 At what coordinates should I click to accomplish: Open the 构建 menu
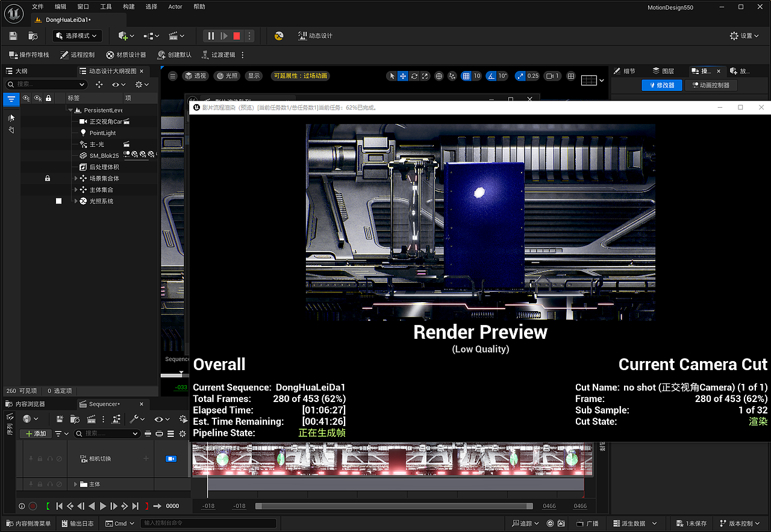[129, 7]
